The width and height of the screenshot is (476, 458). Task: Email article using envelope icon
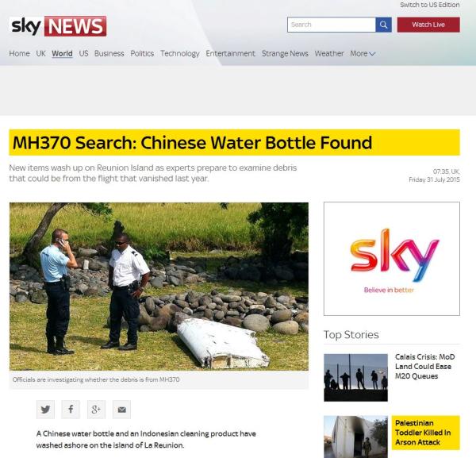pos(121,410)
